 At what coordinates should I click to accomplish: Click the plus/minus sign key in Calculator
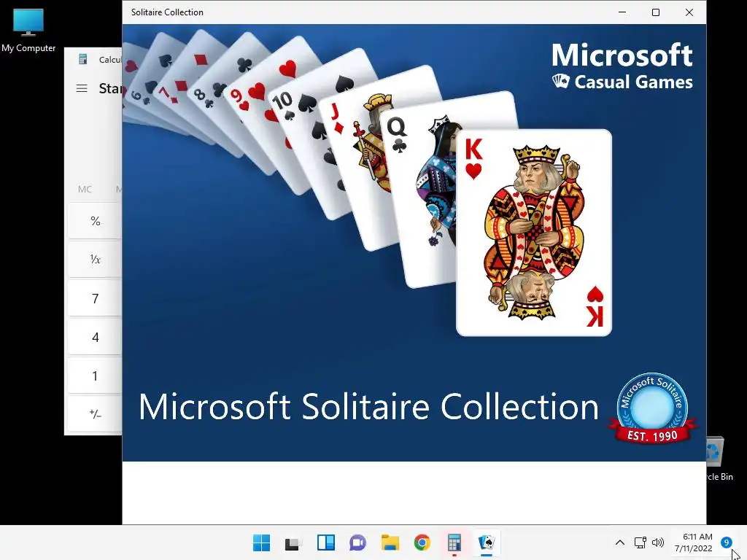pyautogui.click(x=96, y=414)
